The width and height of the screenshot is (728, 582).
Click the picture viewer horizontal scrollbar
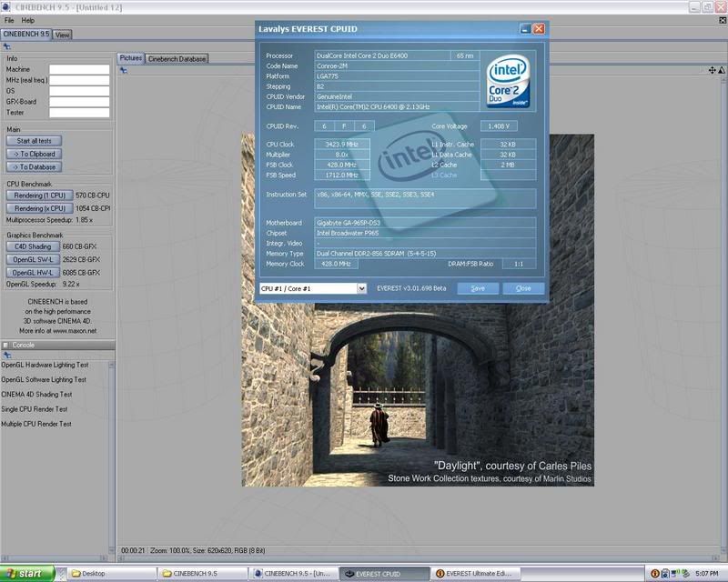tap(418, 557)
